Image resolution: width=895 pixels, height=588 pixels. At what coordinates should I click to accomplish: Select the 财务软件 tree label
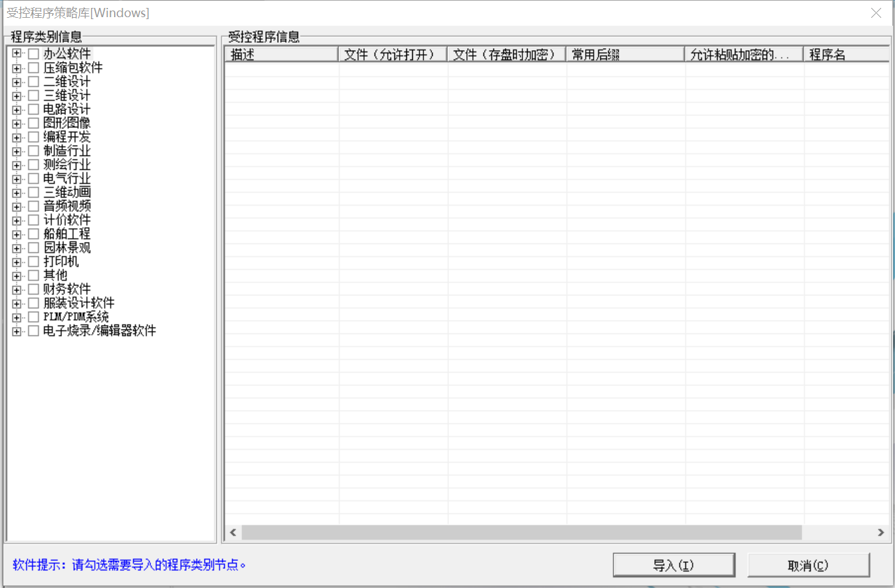coord(67,289)
